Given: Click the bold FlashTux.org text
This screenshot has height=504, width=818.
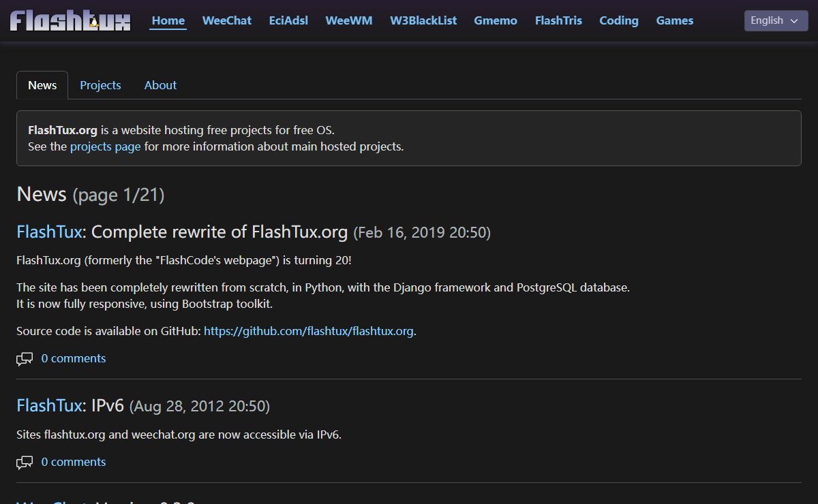Looking at the screenshot, I should 63,129.
